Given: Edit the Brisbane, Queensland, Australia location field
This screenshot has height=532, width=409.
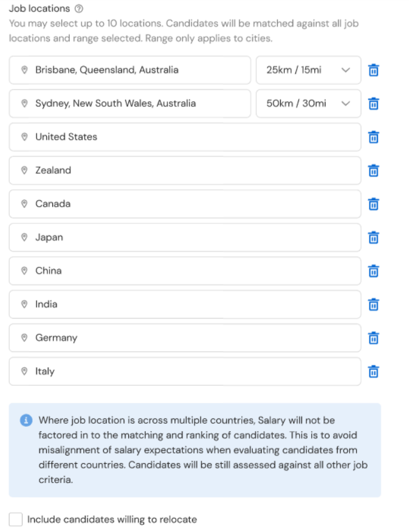Looking at the screenshot, I should tap(130, 71).
